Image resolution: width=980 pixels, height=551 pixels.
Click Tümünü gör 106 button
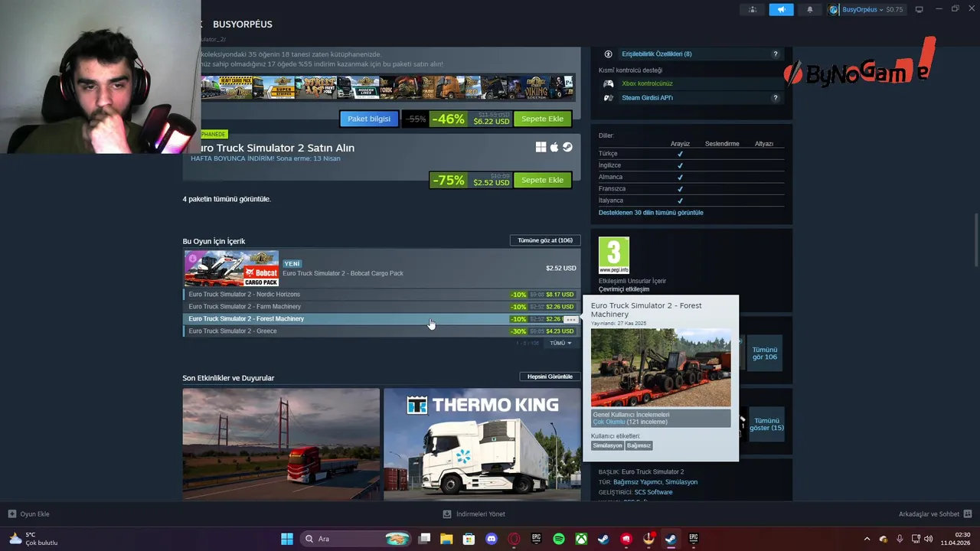764,354
